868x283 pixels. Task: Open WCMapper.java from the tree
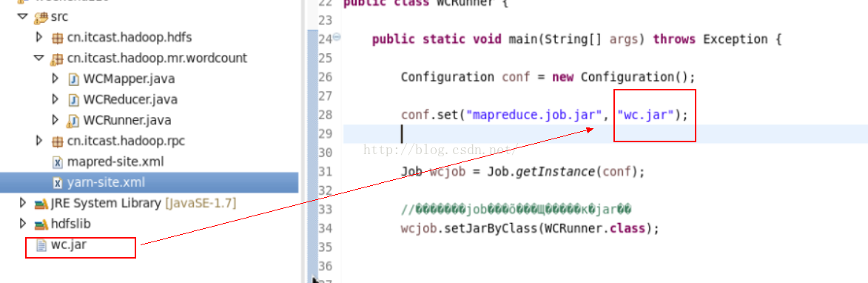click(x=129, y=79)
